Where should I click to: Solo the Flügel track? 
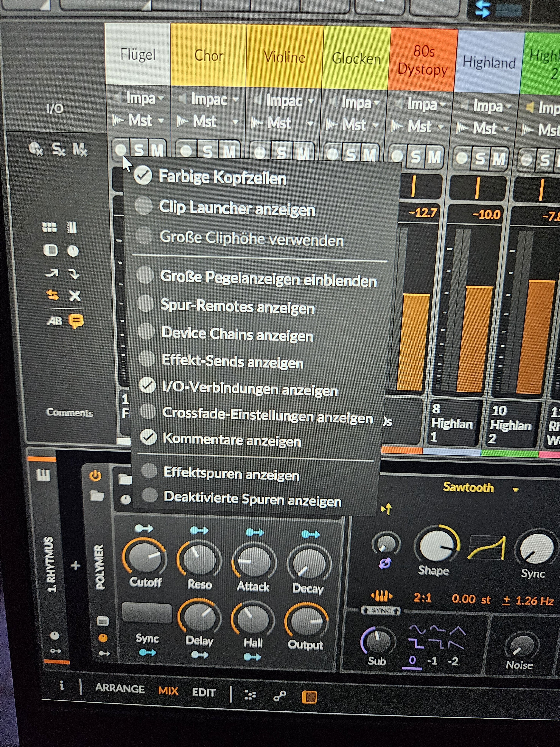(139, 150)
